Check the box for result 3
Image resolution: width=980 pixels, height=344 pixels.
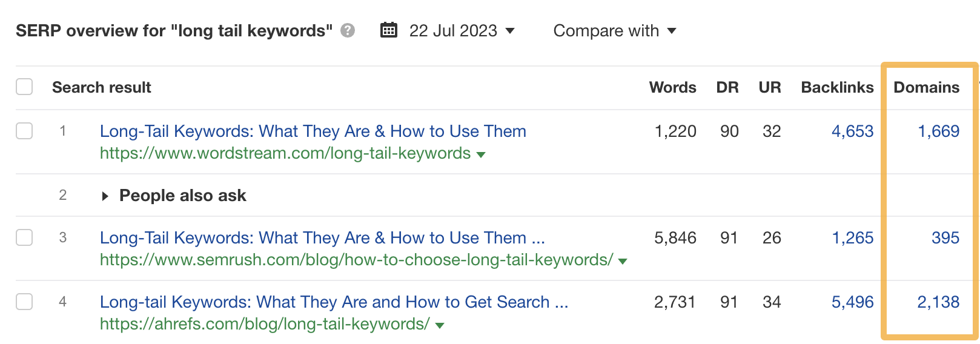click(24, 237)
